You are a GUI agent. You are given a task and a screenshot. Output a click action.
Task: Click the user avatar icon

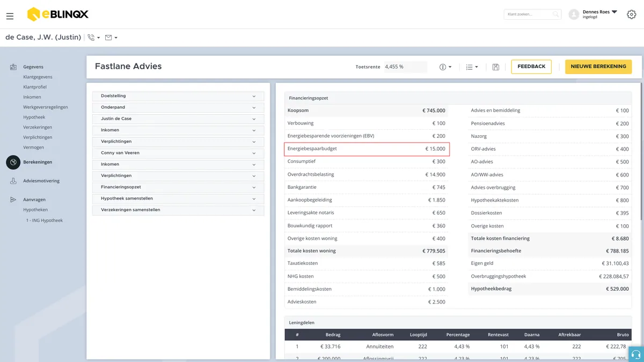click(x=574, y=14)
